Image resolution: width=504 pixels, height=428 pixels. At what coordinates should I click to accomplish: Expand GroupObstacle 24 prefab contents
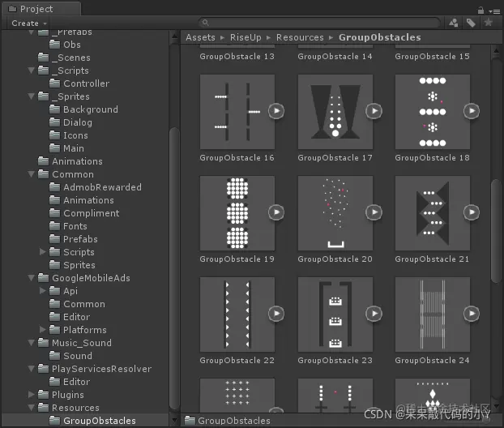[472, 314]
